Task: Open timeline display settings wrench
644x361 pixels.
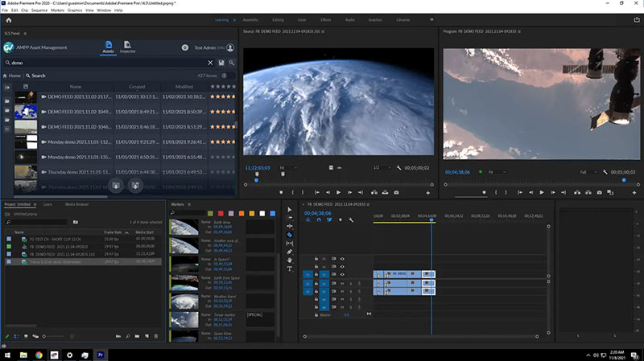Action: point(351,219)
